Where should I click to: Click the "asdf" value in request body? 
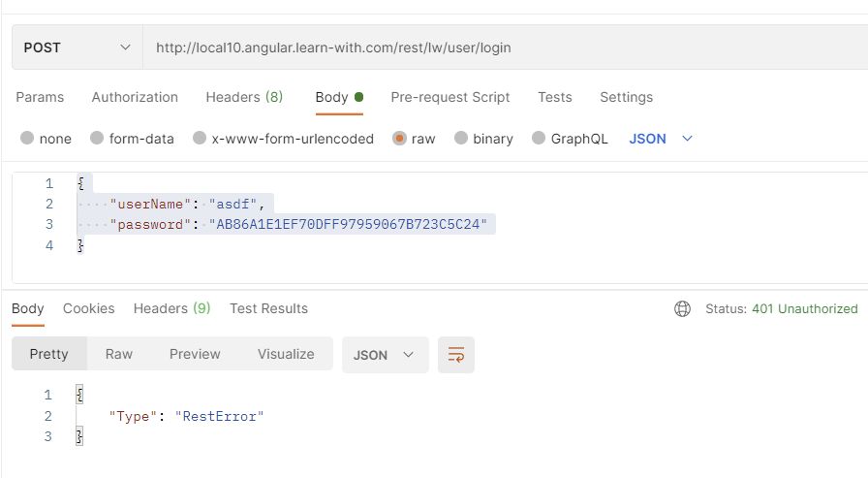click(232, 204)
